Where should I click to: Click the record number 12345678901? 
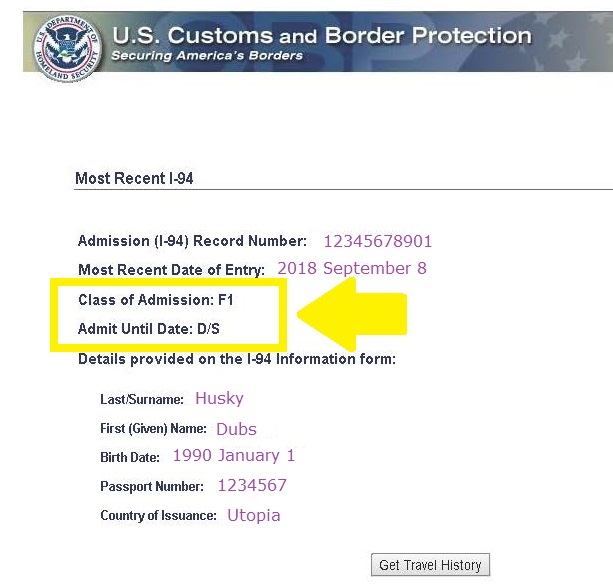click(x=377, y=241)
